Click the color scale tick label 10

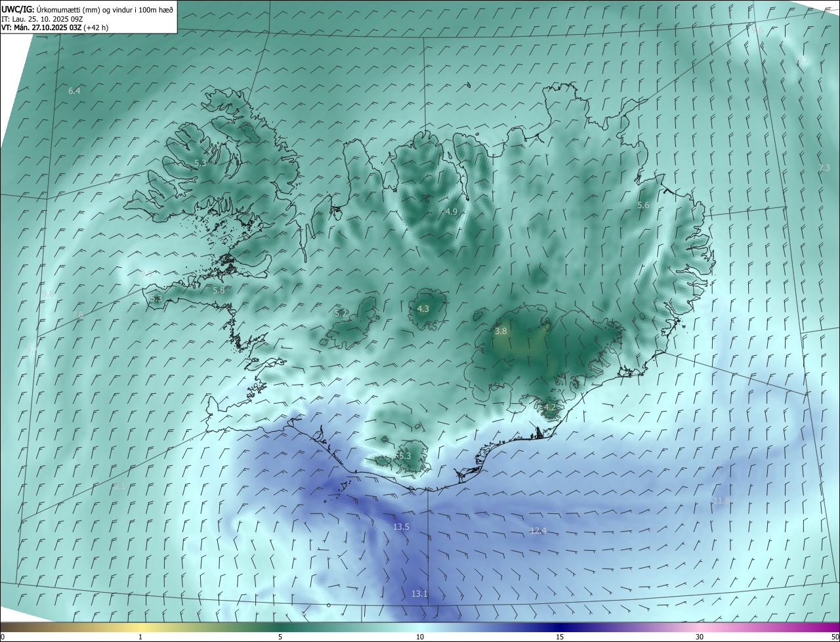pyautogui.click(x=420, y=637)
